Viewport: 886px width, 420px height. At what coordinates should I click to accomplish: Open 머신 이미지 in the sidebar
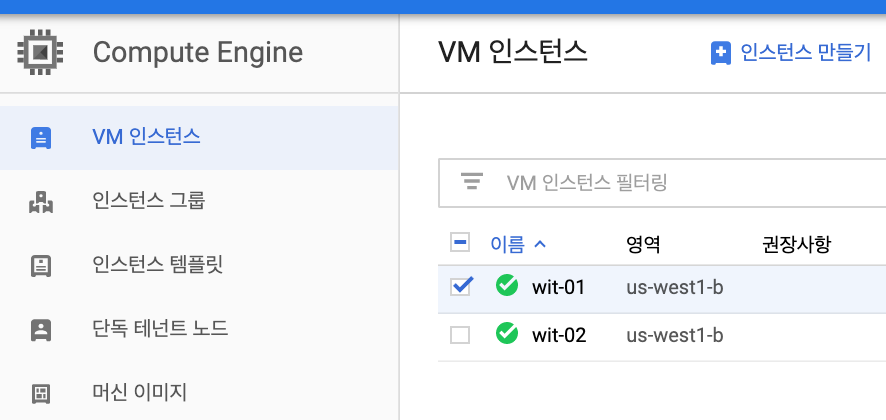[x=199, y=393]
